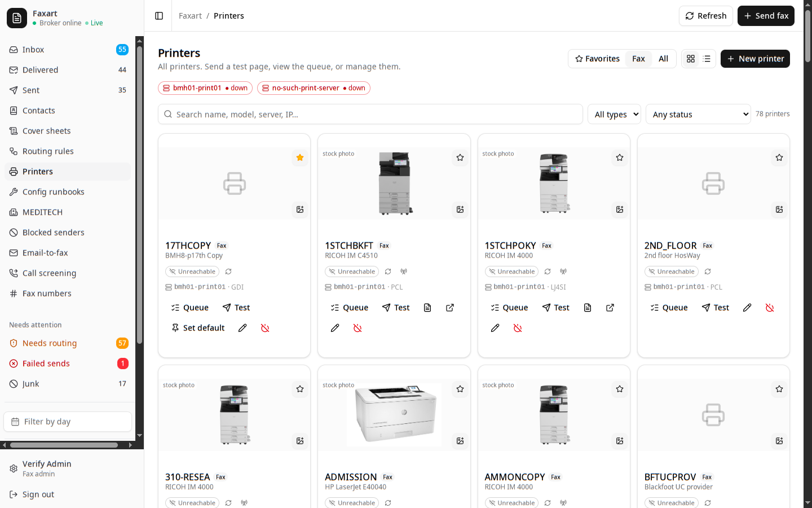Image resolution: width=812 pixels, height=508 pixels.
Task: Open Verify Admin settings gear
Action: pyautogui.click(x=14, y=468)
